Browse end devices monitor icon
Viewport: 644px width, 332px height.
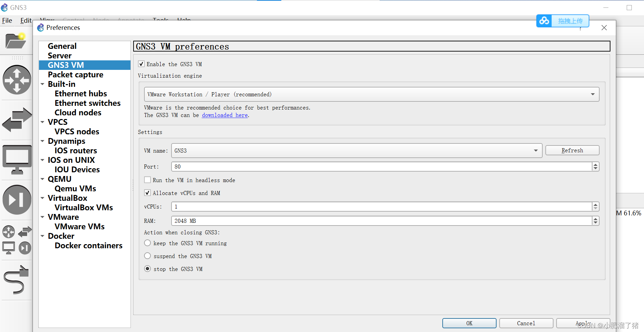tap(17, 159)
